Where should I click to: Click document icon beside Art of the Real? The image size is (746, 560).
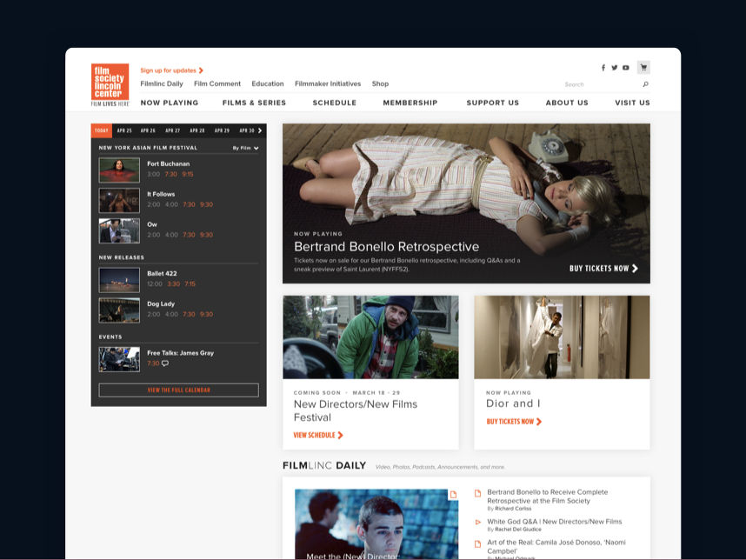(x=477, y=543)
